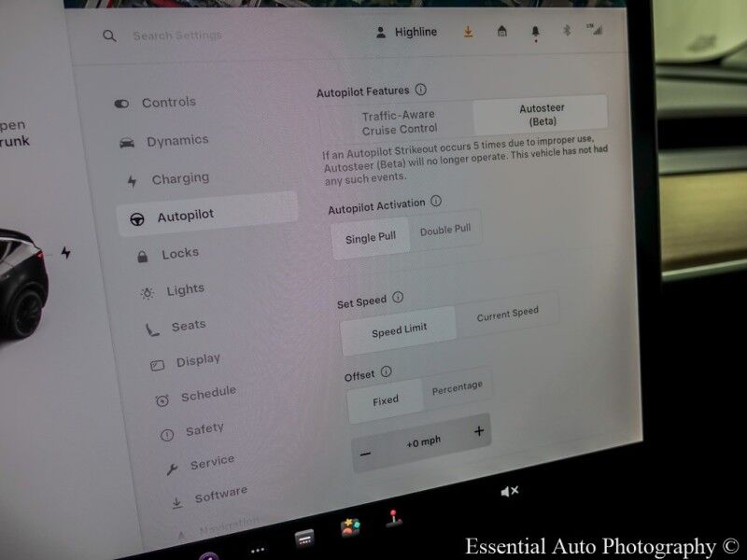Show info for Autopilot Features
Screen dimensions: 747x560
click(421, 90)
